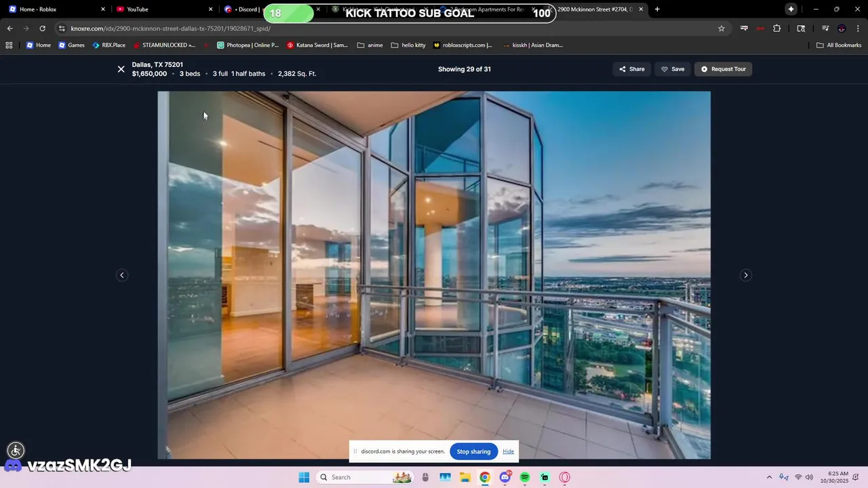Click the browser back arrow
This screenshot has height=488, width=868.
[9, 28]
